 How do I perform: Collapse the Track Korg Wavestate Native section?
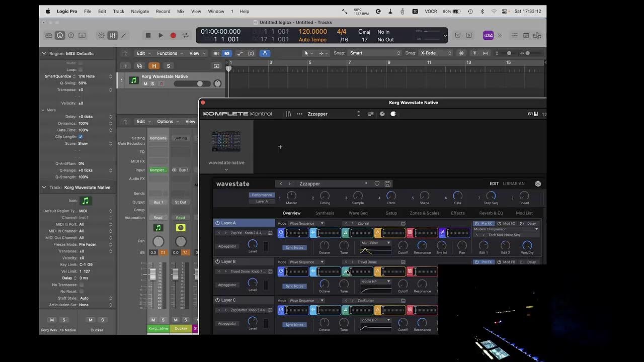click(x=44, y=188)
